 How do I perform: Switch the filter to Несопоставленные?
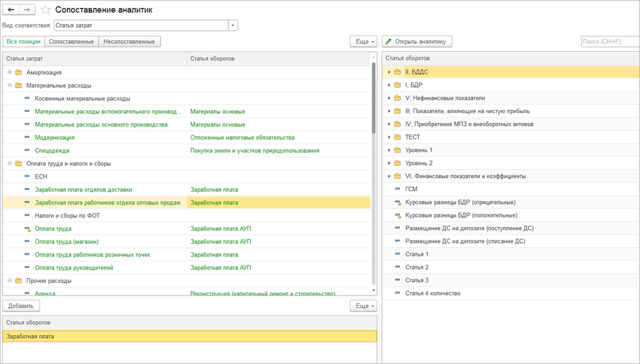[x=129, y=42]
